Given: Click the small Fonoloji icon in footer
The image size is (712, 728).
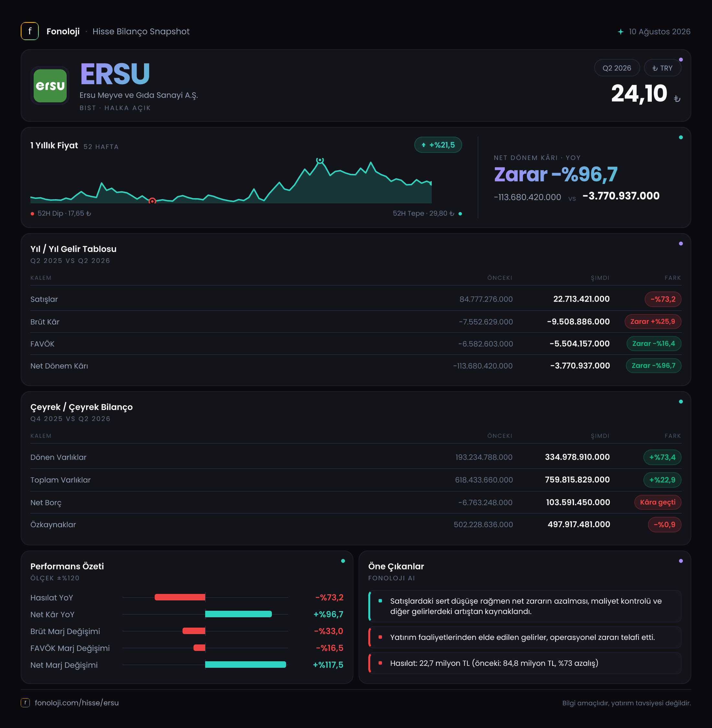Looking at the screenshot, I should (25, 702).
